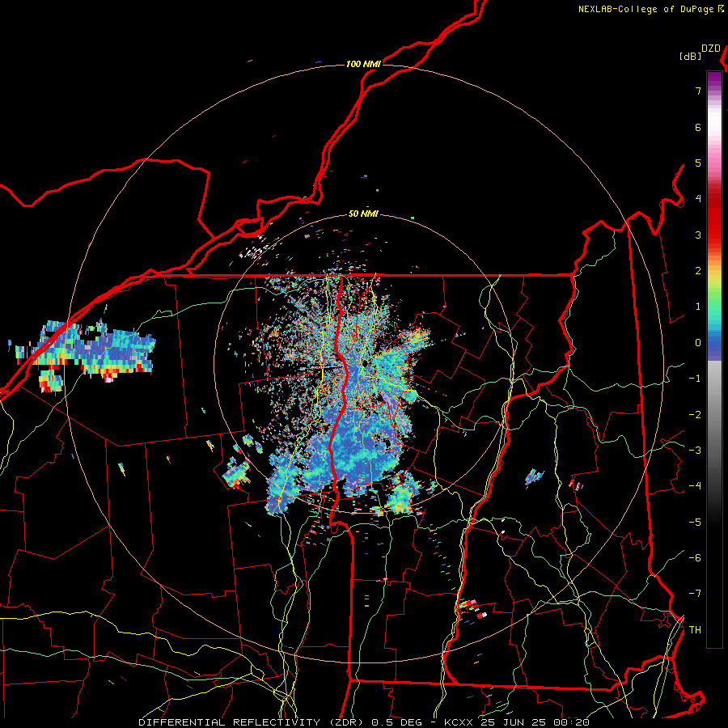Click the 00:20 time stamp
This screenshot has height=728, width=728.
tap(572, 722)
